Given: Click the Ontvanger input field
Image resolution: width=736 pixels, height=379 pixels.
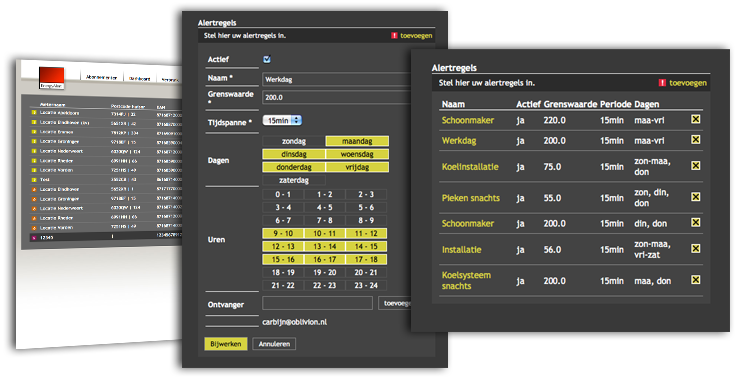Looking at the screenshot, I should (x=317, y=303).
